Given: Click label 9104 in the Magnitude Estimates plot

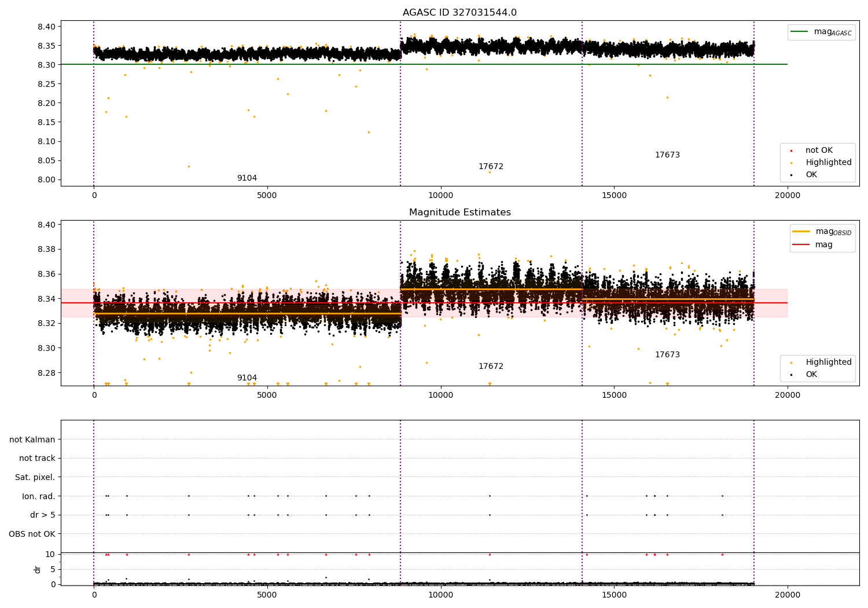Looking at the screenshot, I should pos(247,378).
